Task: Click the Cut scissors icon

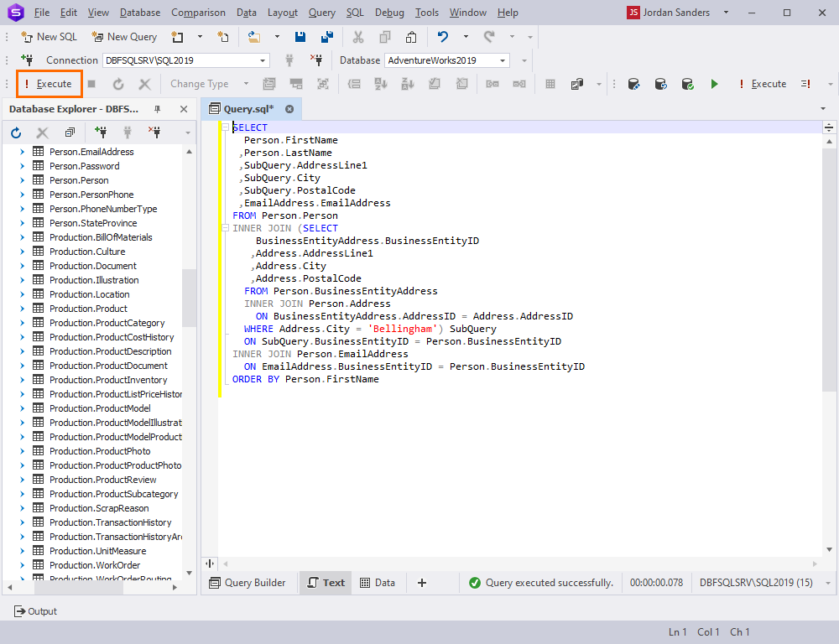Action: [358, 37]
